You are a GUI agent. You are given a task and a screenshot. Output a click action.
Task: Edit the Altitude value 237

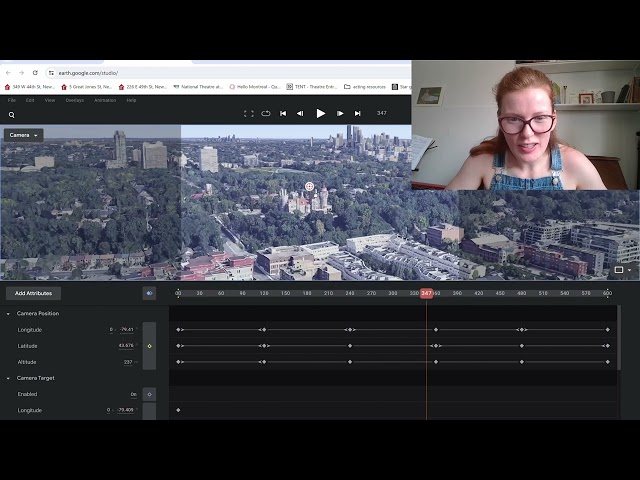pyautogui.click(x=128, y=362)
